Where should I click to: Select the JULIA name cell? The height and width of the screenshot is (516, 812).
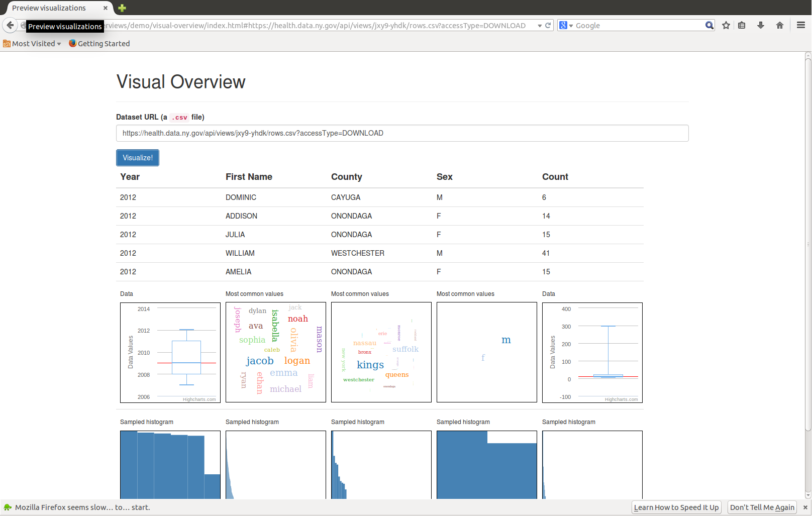pyautogui.click(x=235, y=235)
